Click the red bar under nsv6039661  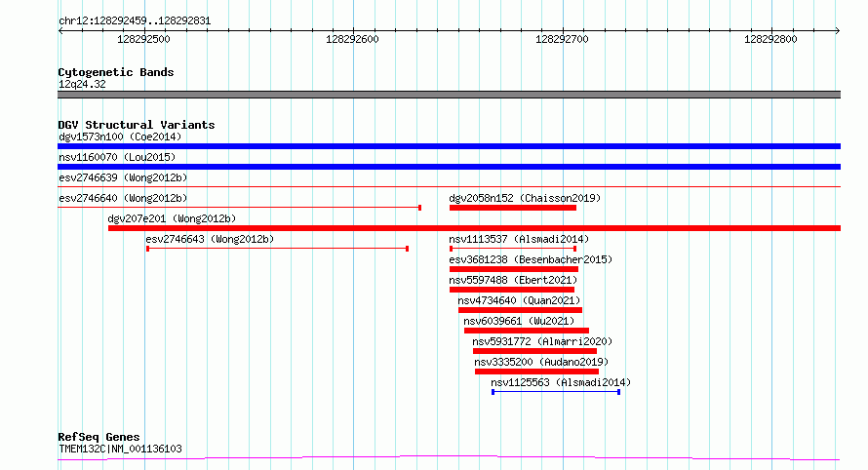click(527, 331)
